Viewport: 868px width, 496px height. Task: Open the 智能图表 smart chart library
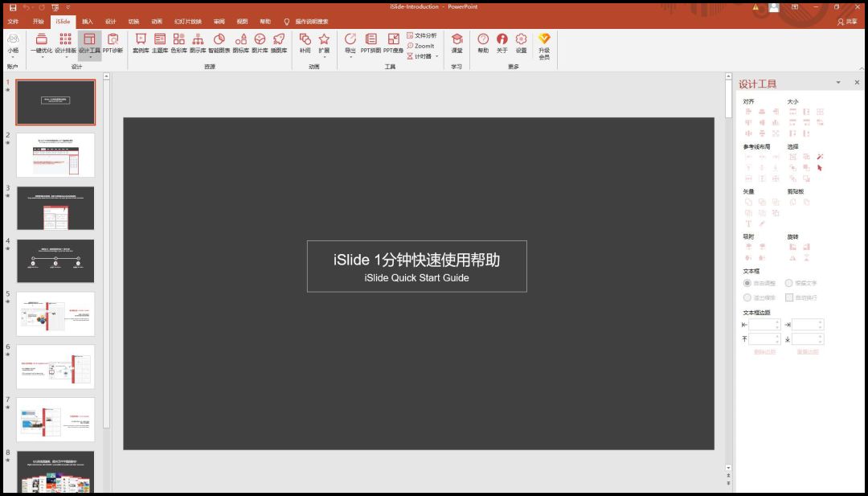[219, 43]
